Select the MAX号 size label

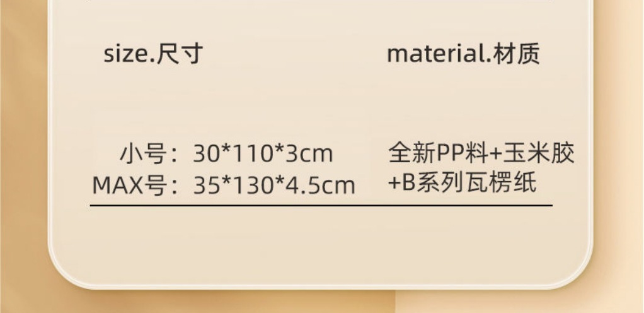tap(130, 185)
